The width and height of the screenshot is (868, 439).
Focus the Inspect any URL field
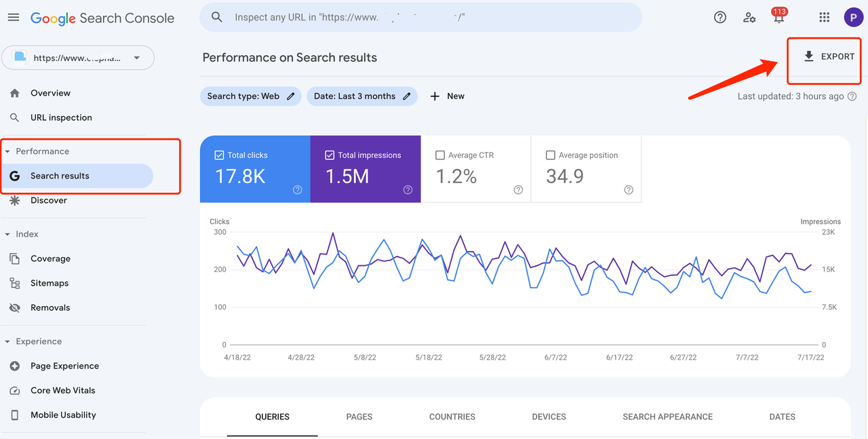point(420,17)
